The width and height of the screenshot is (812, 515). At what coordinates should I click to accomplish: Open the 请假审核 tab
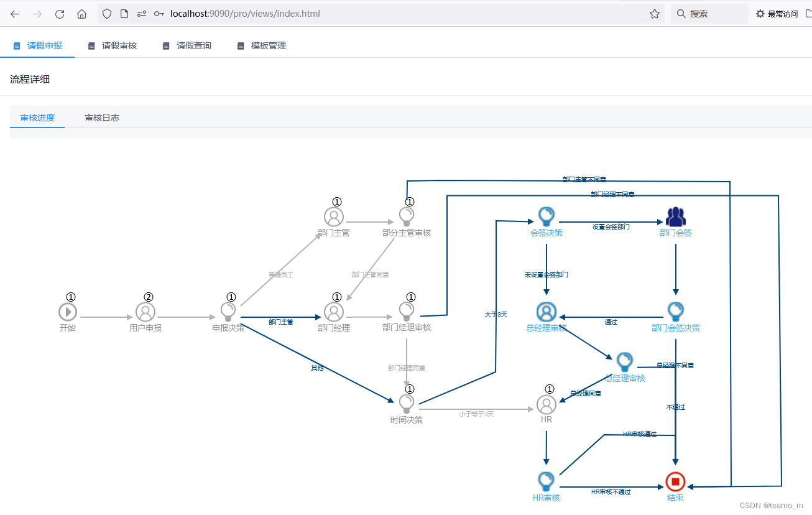112,45
